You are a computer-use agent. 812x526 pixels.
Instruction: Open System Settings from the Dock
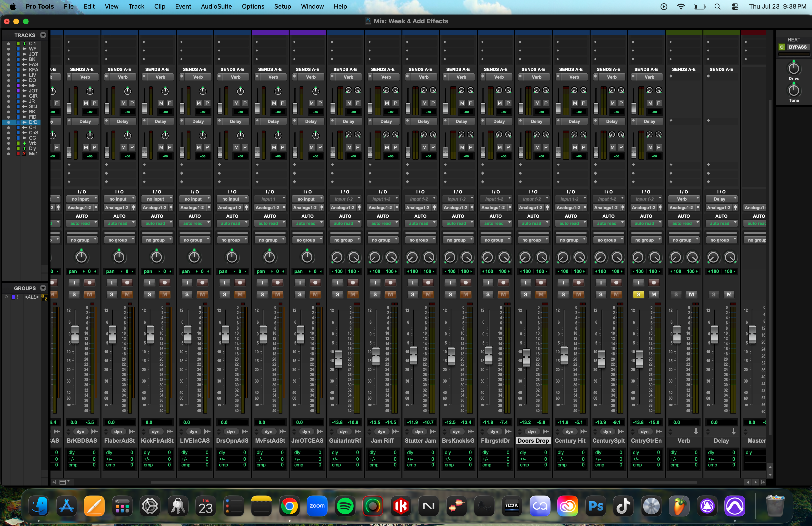point(150,506)
